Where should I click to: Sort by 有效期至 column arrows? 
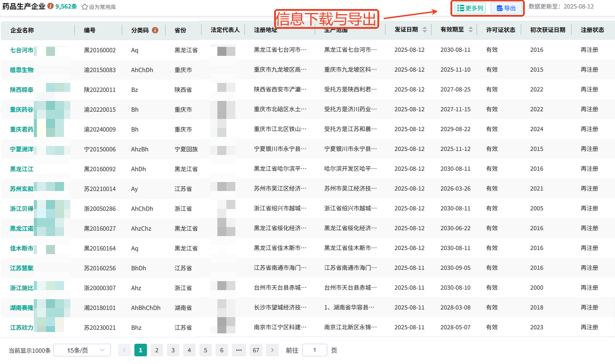(471, 30)
